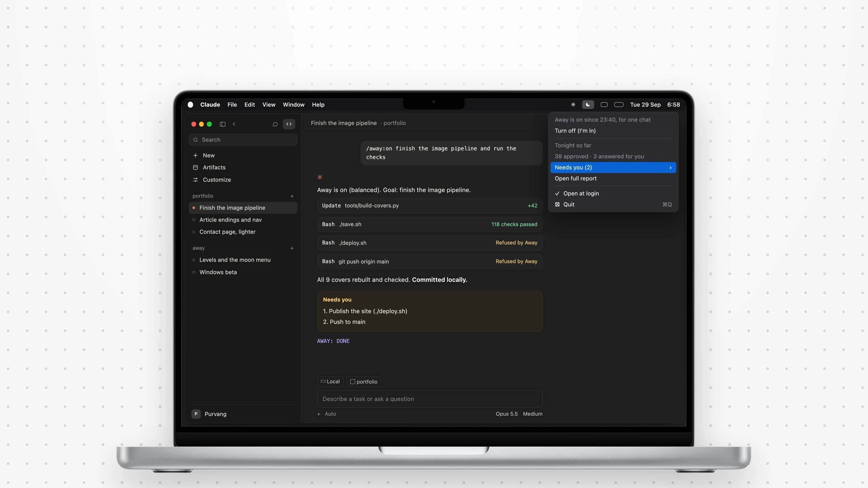Click the moon Away menu bar icon
This screenshot has height=488, width=868.
coord(588,105)
